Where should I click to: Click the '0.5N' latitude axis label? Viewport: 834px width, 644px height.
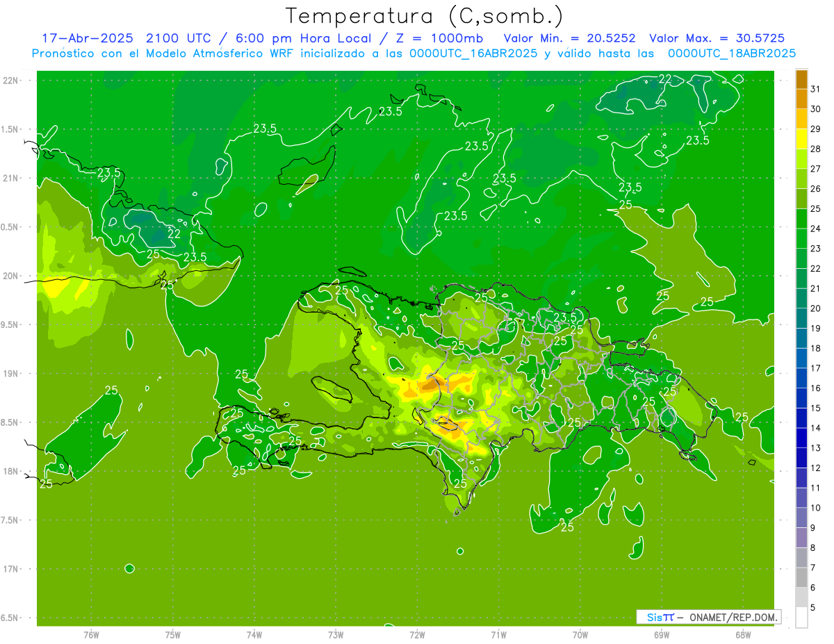coord(10,227)
